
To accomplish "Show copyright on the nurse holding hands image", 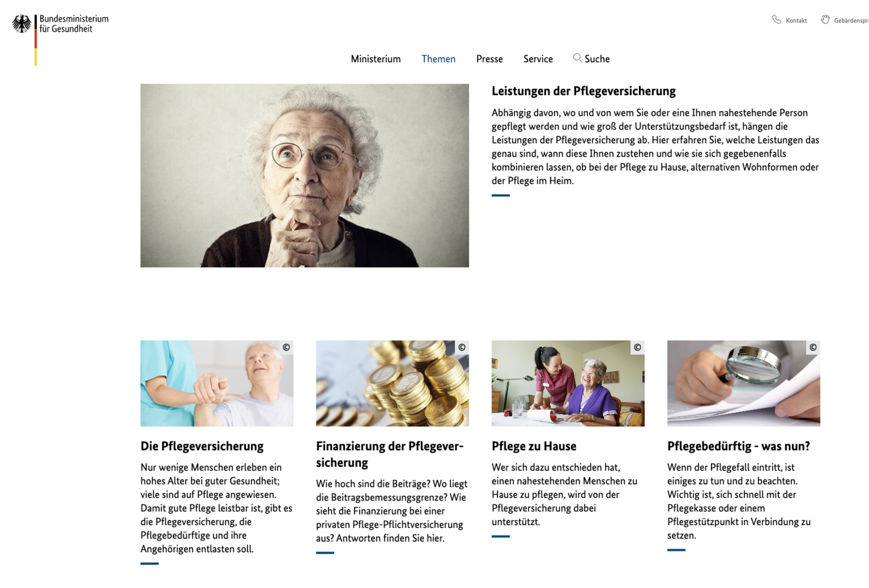I will pos(286,348).
